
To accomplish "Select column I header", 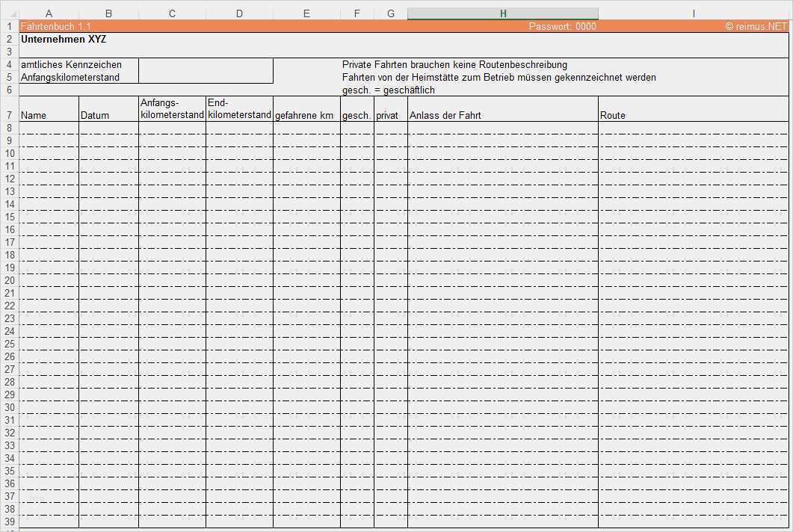I will tap(693, 13).
